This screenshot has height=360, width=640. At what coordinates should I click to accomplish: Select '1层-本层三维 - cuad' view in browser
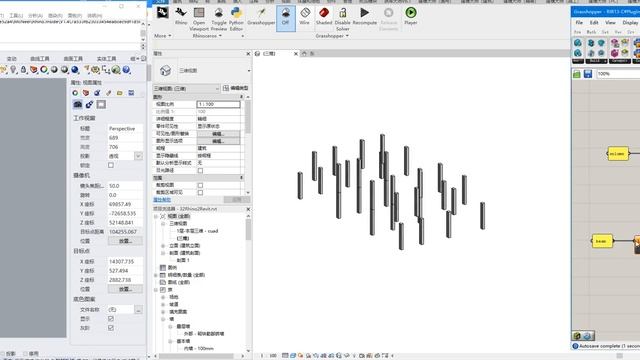click(x=198, y=231)
